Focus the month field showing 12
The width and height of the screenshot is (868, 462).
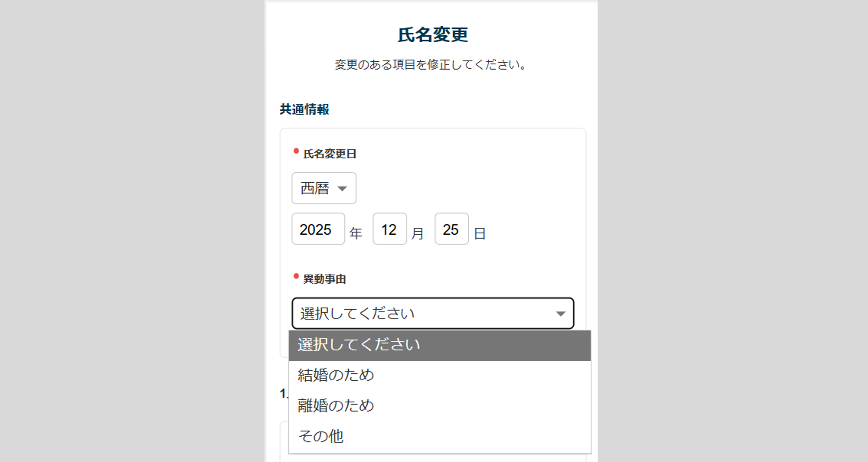389,229
